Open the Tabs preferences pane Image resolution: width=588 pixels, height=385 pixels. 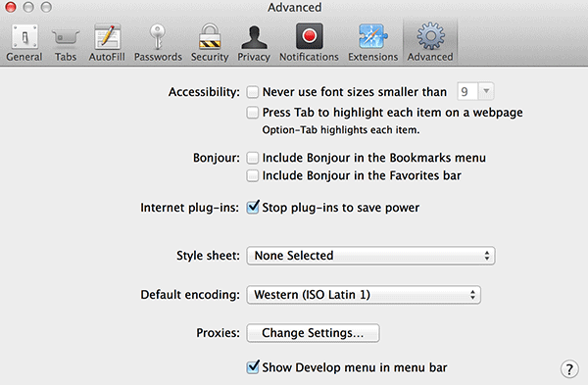point(66,43)
